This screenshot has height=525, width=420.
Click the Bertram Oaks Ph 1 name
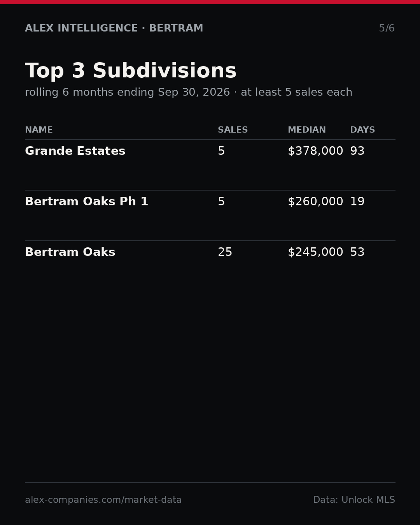87,202
